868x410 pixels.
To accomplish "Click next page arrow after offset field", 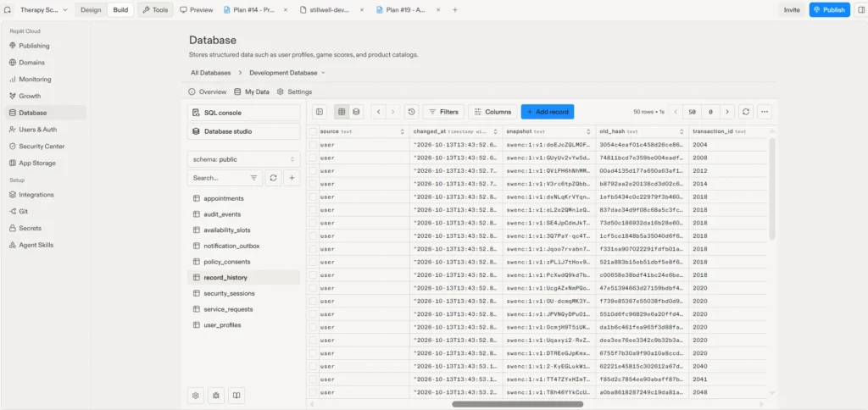I will 727,112.
